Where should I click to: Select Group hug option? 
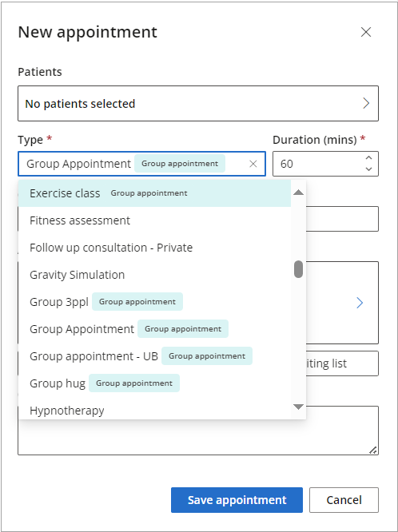click(154, 383)
